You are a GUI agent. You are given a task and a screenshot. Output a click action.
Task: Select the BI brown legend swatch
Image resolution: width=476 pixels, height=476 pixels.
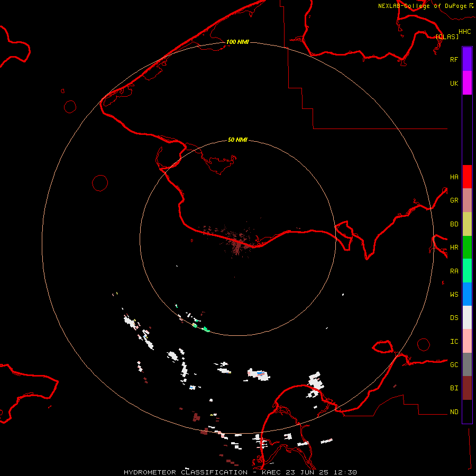click(467, 388)
